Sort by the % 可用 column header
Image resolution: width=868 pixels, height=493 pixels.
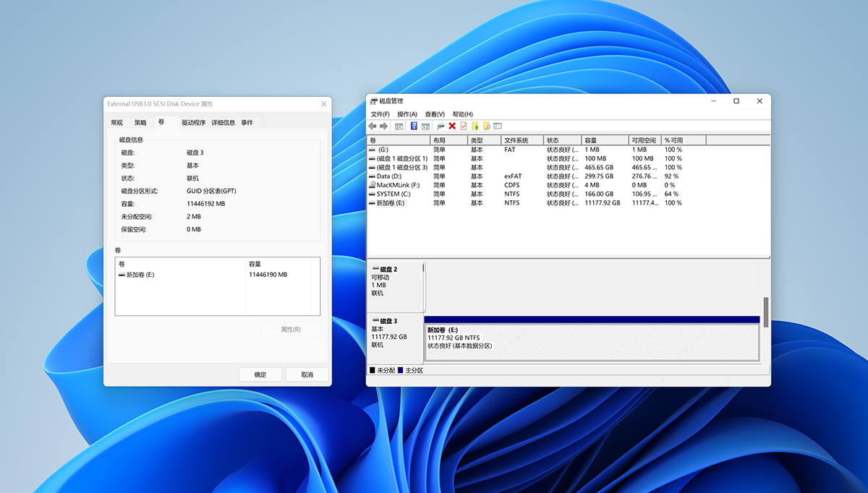pos(684,140)
